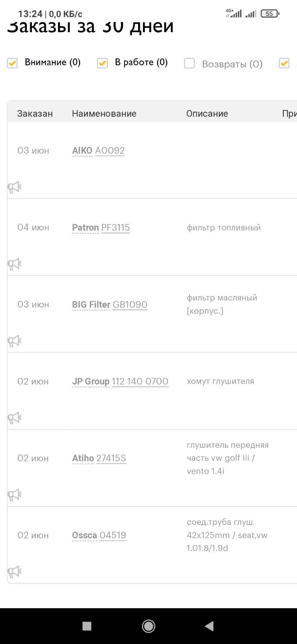
Task: Click the Наименование column header
Action: pos(104,114)
